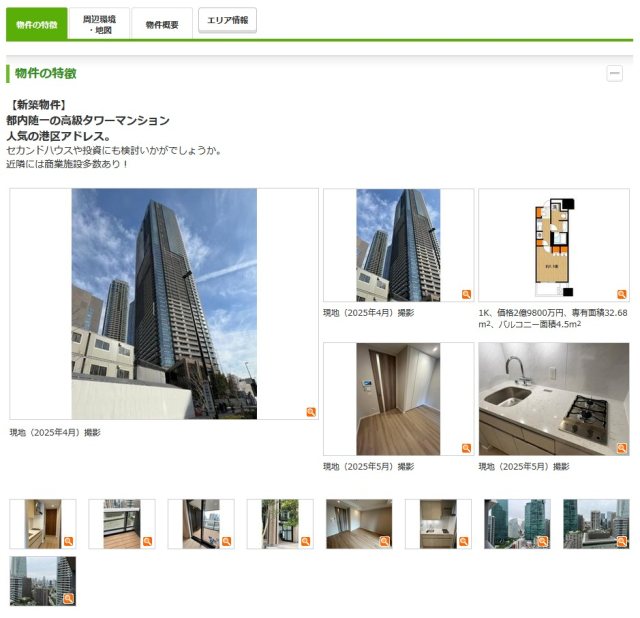
Task: Click magnifier icon on kitchen sink photo
Action: [x=621, y=448]
